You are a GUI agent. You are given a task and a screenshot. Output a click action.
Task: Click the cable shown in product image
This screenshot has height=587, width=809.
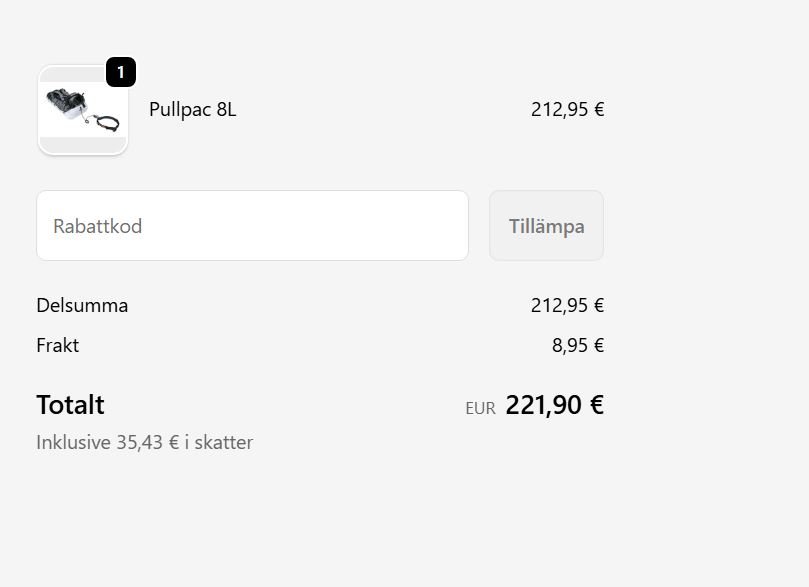pos(107,123)
